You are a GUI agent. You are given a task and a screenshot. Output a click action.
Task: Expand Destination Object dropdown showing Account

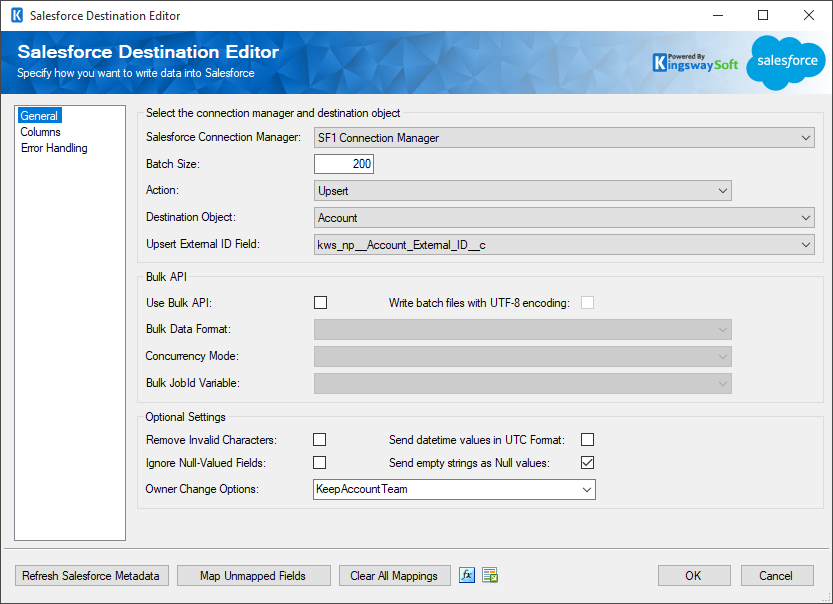[564, 218]
